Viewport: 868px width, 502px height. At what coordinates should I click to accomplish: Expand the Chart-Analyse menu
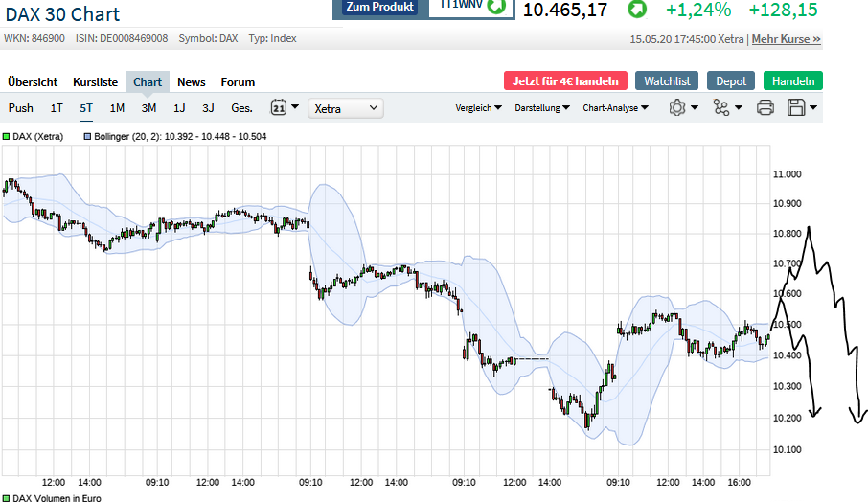[x=615, y=108]
